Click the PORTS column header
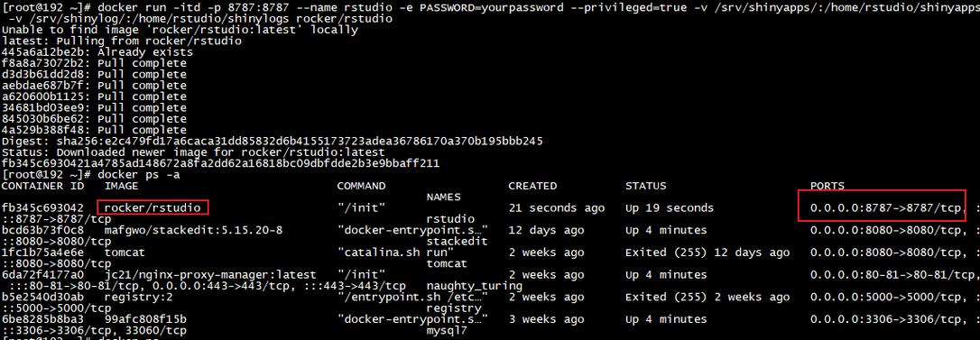This screenshot has width=980, height=340. (x=827, y=186)
